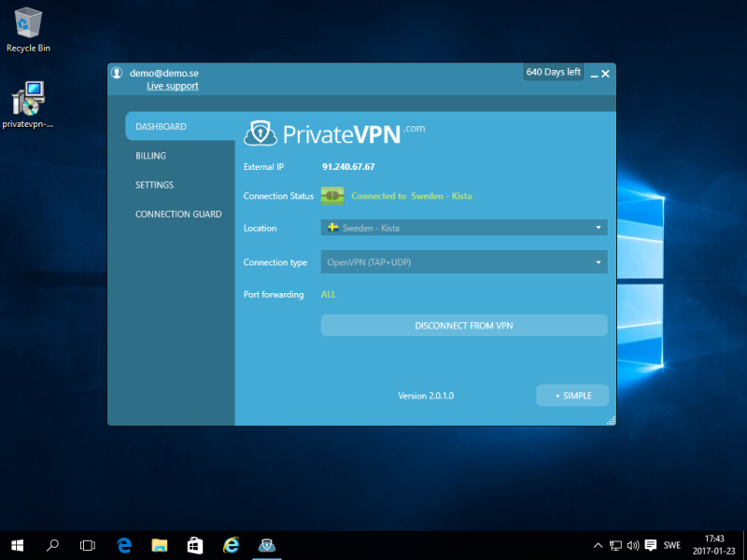Open the Windows Store taskbar icon

194,545
